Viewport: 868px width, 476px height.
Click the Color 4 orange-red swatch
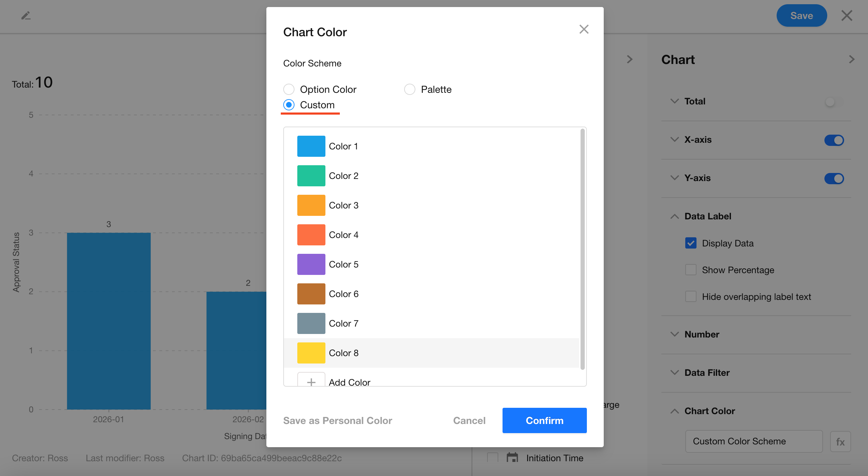311,235
